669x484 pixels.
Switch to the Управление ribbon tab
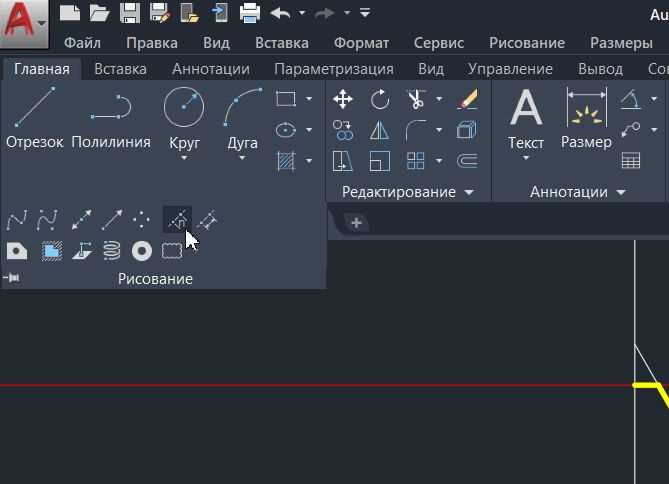point(510,69)
